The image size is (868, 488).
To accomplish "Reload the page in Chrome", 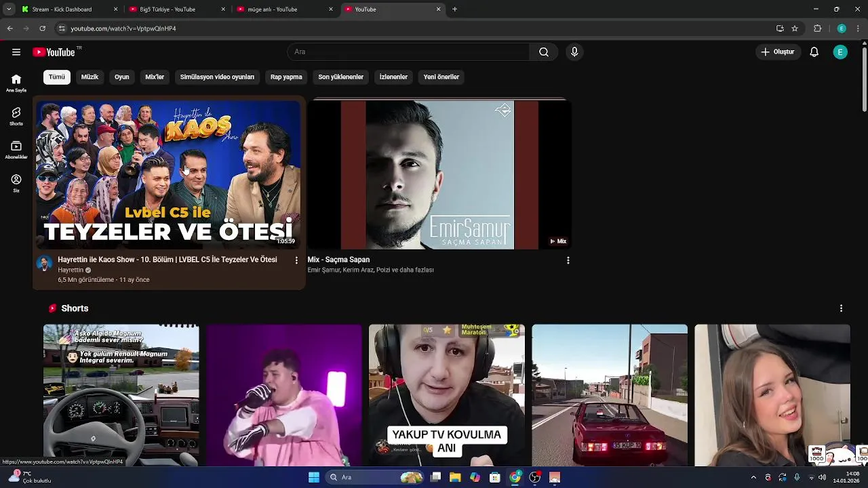I will (x=42, y=28).
